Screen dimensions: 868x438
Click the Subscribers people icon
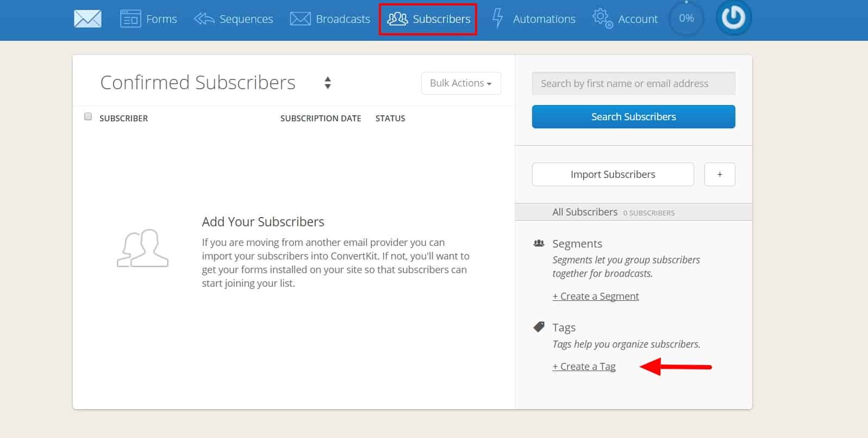397,19
